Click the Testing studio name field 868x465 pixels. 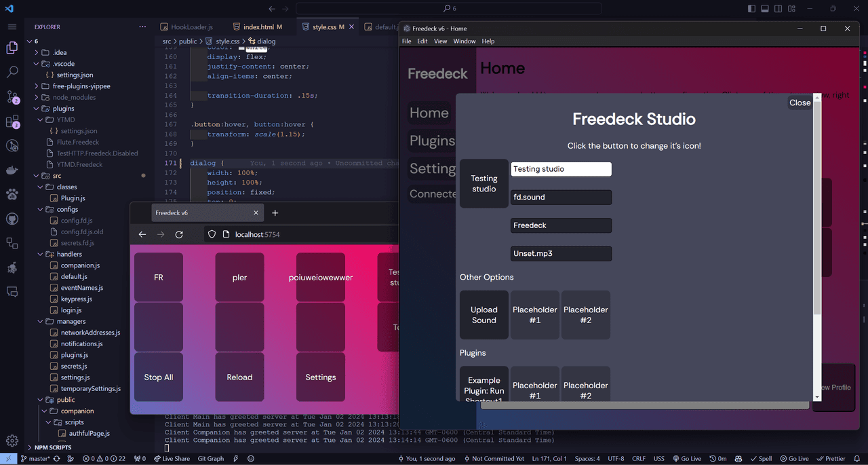(561, 169)
